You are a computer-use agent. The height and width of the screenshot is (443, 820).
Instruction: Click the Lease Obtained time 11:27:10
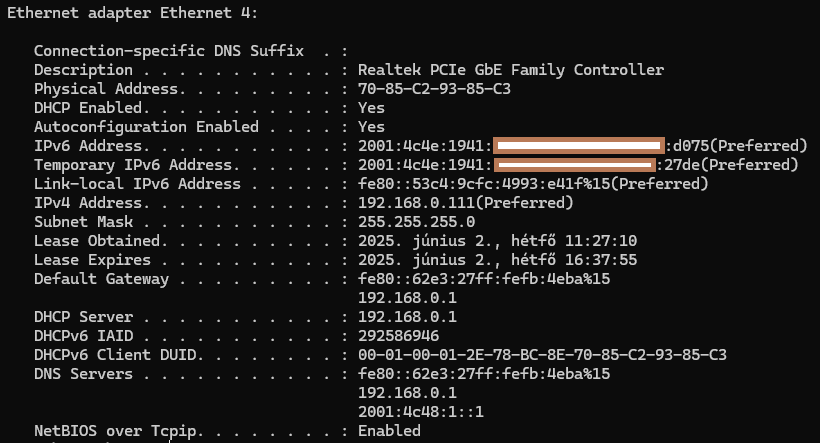click(601, 241)
